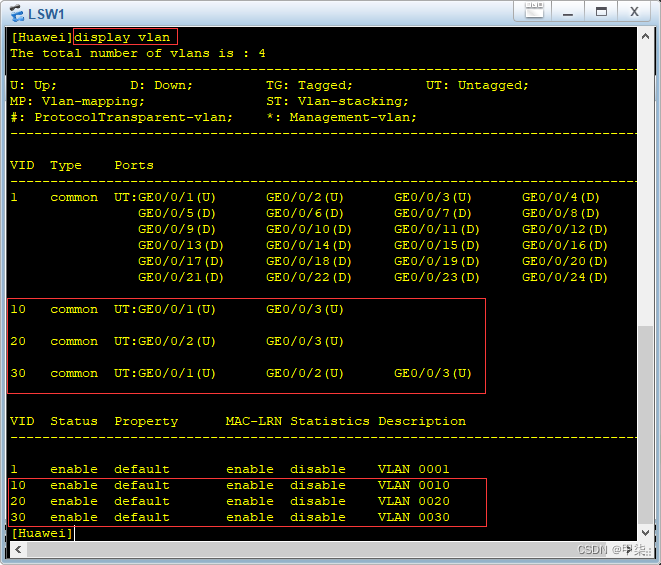Click '#: ProtocolTransparent-vlan;' text
The image size is (661, 565).
(121, 117)
